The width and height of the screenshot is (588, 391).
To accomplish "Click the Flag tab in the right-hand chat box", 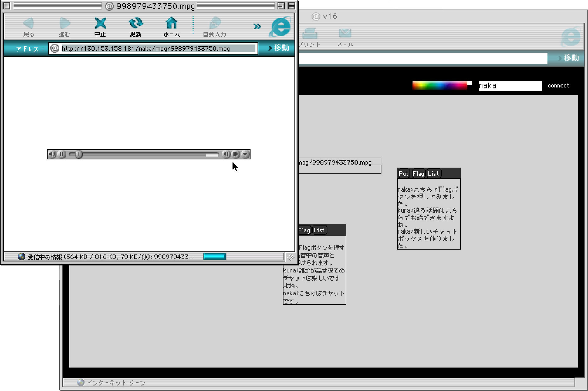I will (418, 174).
